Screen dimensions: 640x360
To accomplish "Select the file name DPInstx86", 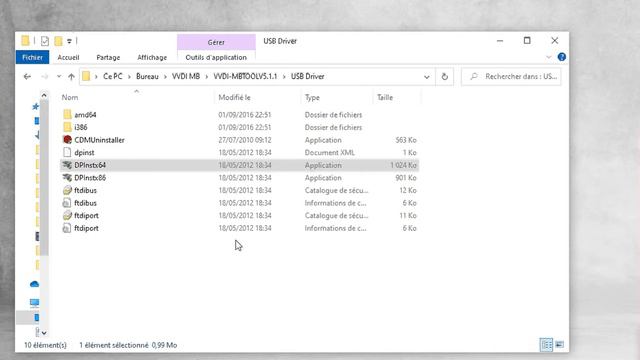I will (x=90, y=178).
